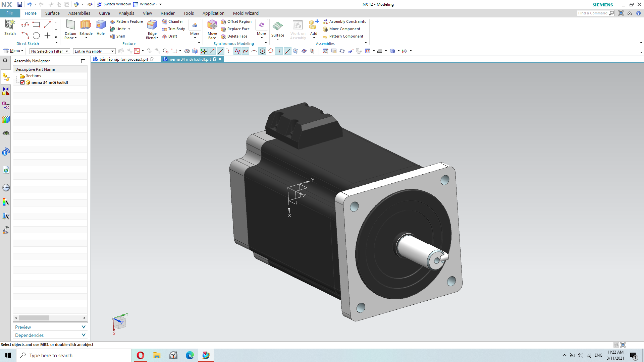
Task: Open the Opera browser taskbar icon
Action: 141,355
